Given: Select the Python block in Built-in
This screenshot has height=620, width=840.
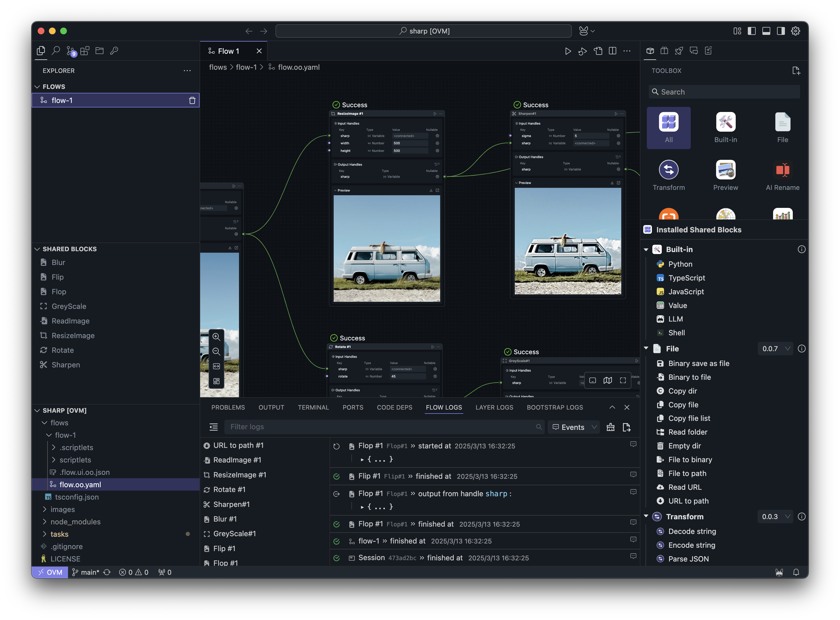Looking at the screenshot, I should point(680,264).
